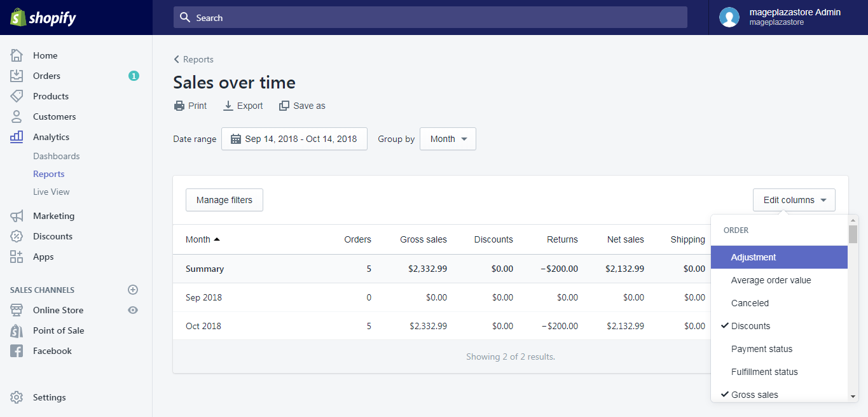Image resolution: width=868 pixels, height=417 pixels.
Task: Click the Export download arrow icon
Action: click(228, 106)
